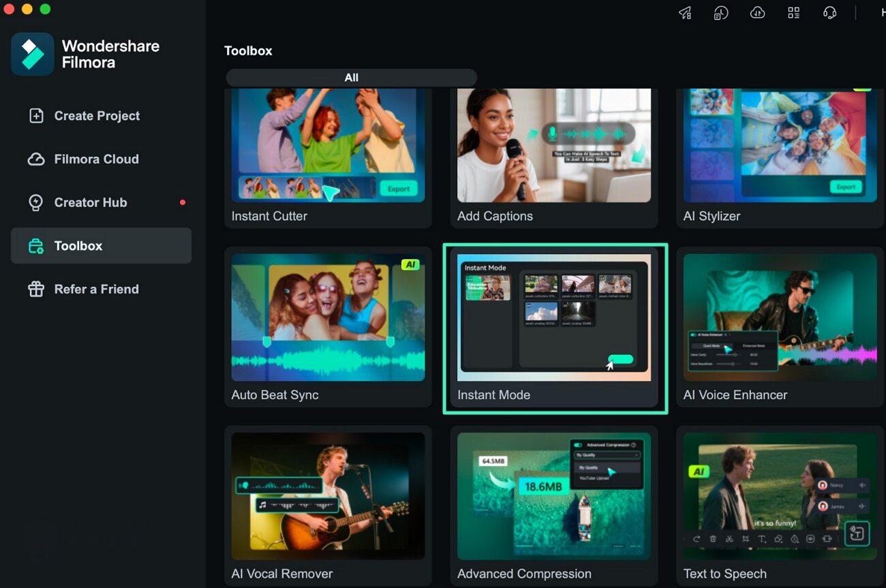The width and height of the screenshot is (886, 588).
Task: Open the Creator Hub section
Action: (x=101, y=202)
